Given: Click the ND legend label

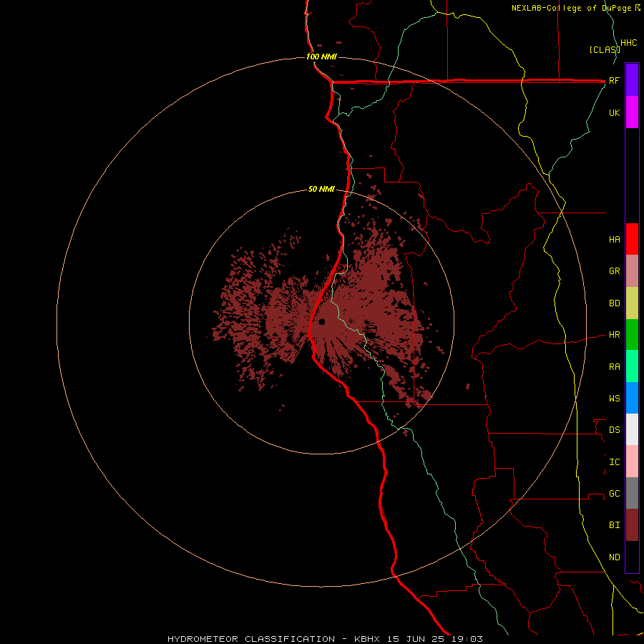Looking at the screenshot, I should coord(614,557).
